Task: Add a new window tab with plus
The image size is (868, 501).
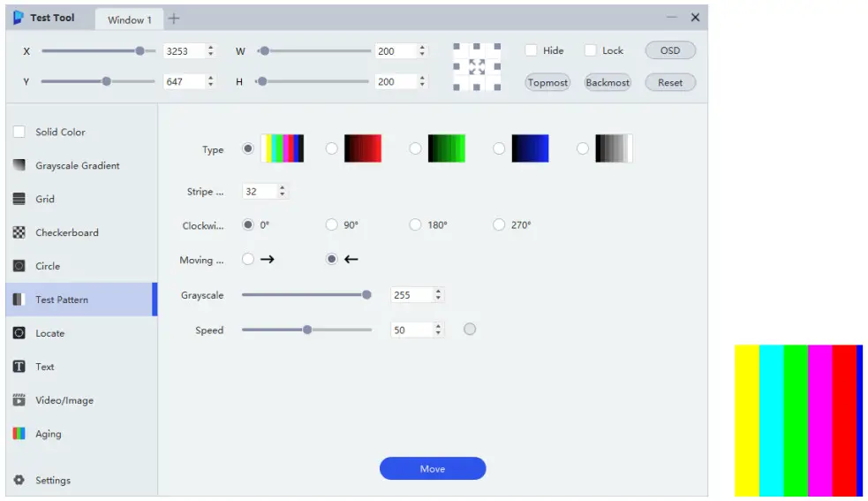Action: point(174,19)
